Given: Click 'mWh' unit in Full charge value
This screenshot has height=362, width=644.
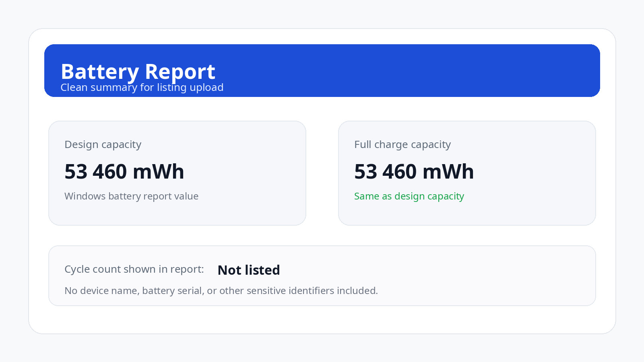Looking at the screenshot, I should pyautogui.click(x=448, y=172).
